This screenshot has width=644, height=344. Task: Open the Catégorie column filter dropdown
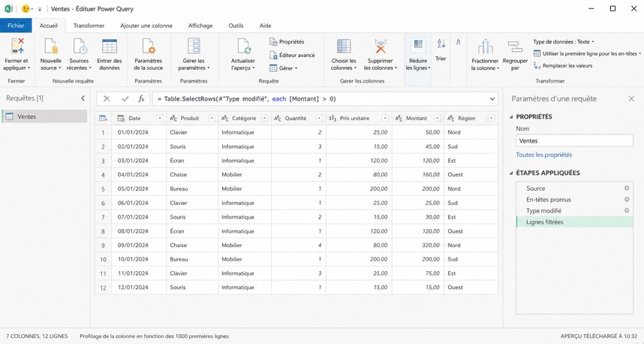[x=264, y=119]
